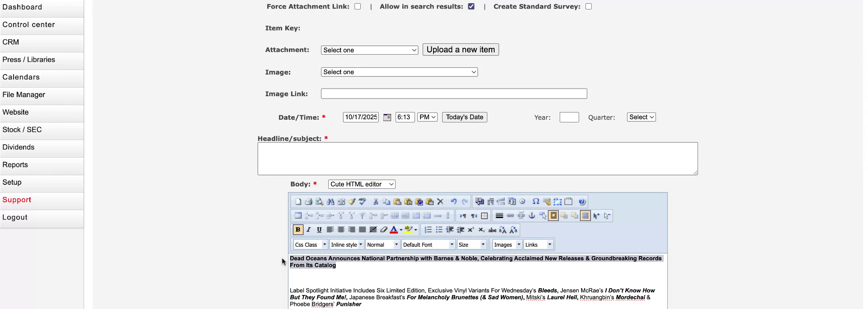Screen dimensions: 868x309
Task: Open the Normal paragraph format dropdown
Action: (x=382, y=245)
